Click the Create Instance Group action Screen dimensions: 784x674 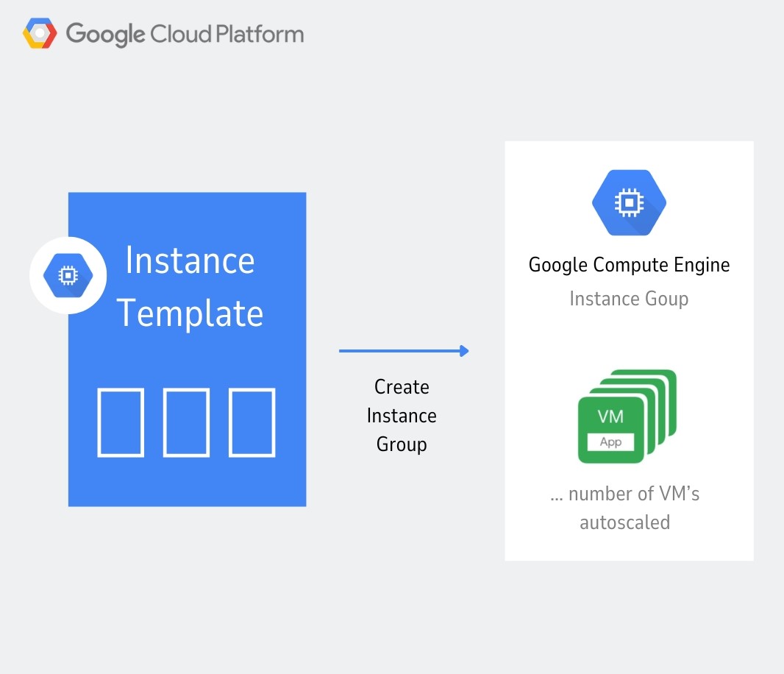click(402, 415)
